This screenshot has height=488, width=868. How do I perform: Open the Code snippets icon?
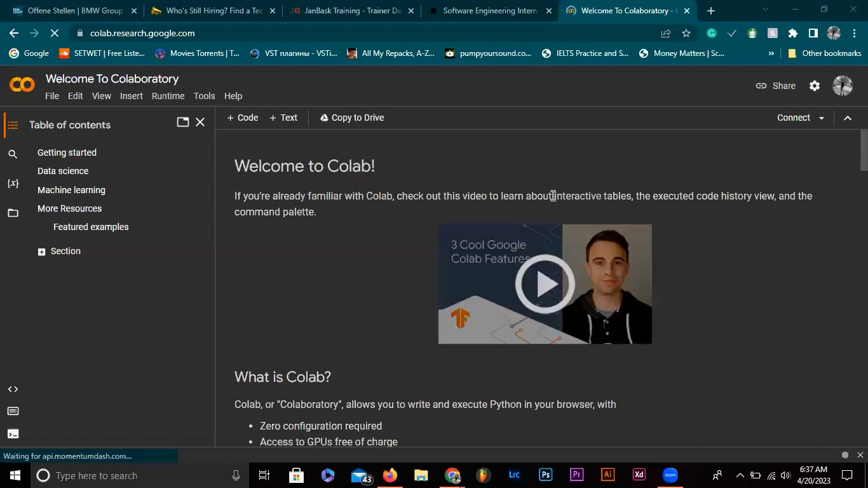tap(13, 389)
